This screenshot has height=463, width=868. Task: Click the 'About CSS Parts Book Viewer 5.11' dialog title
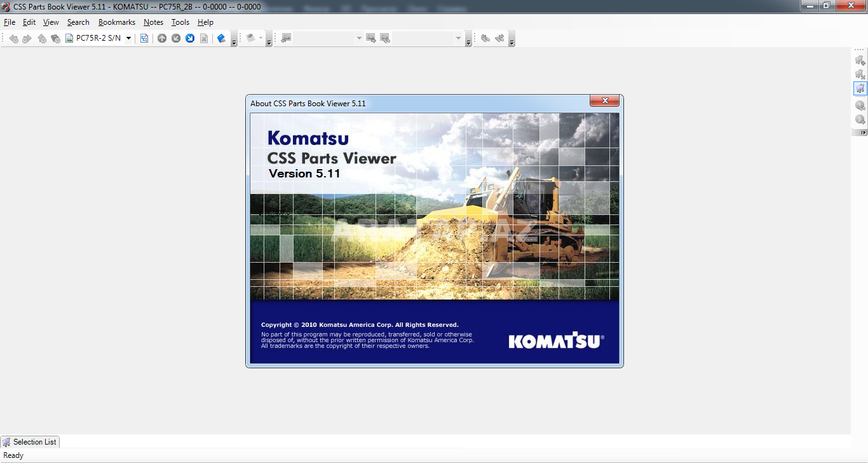[308, 104]
